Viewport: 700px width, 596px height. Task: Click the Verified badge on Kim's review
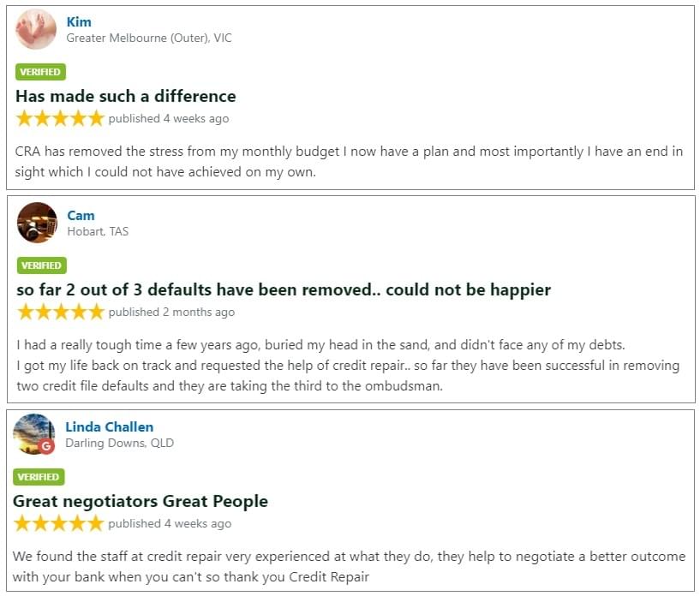[x=40, y=72]
